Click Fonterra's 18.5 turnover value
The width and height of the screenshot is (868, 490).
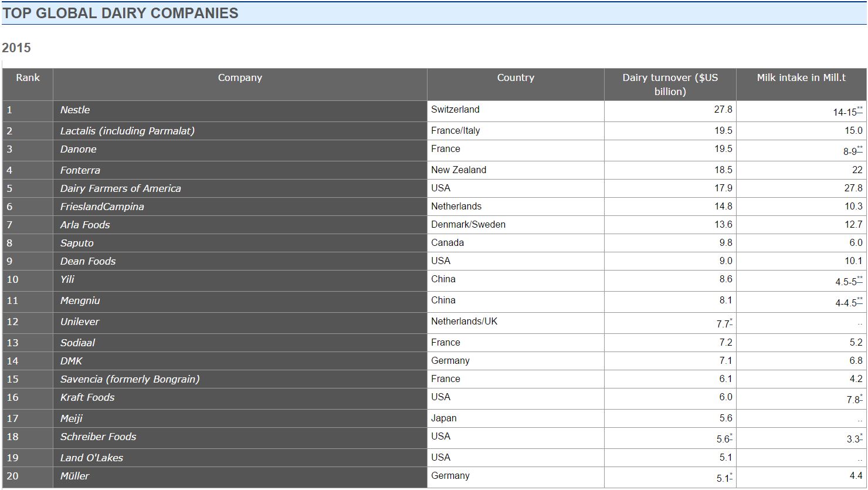(x=723, y=170)
